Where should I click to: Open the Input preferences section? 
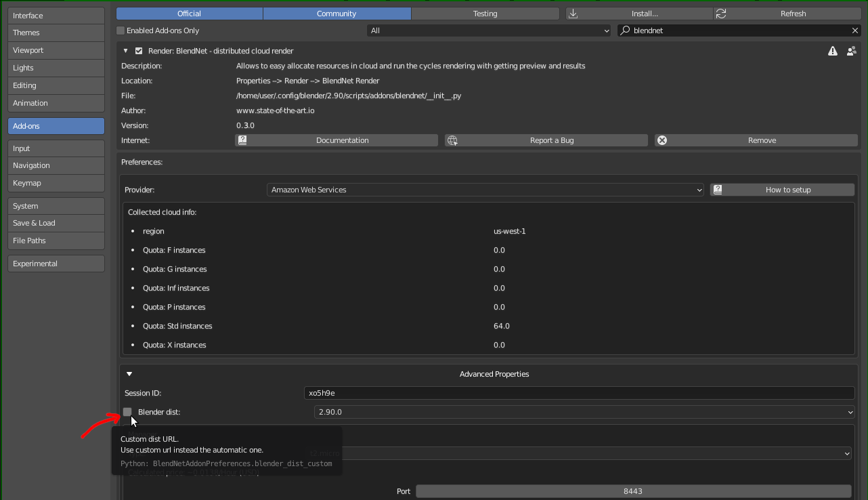[56, 148]
